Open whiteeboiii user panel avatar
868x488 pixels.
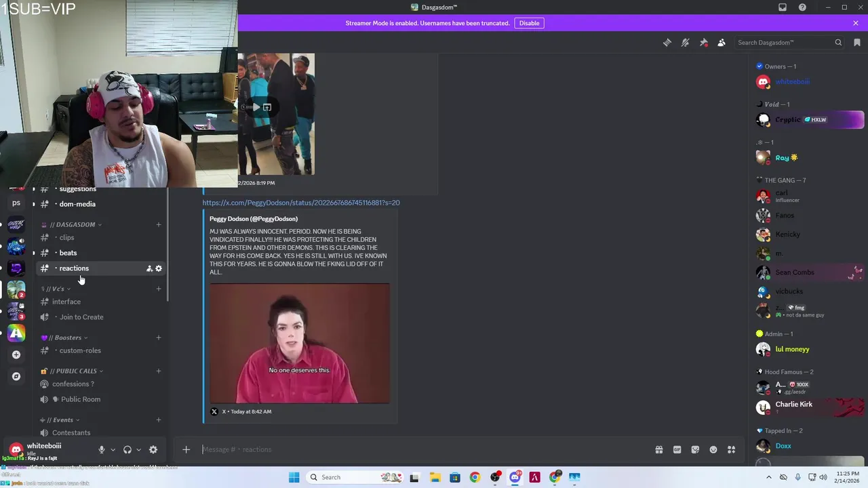pos(16,449)
